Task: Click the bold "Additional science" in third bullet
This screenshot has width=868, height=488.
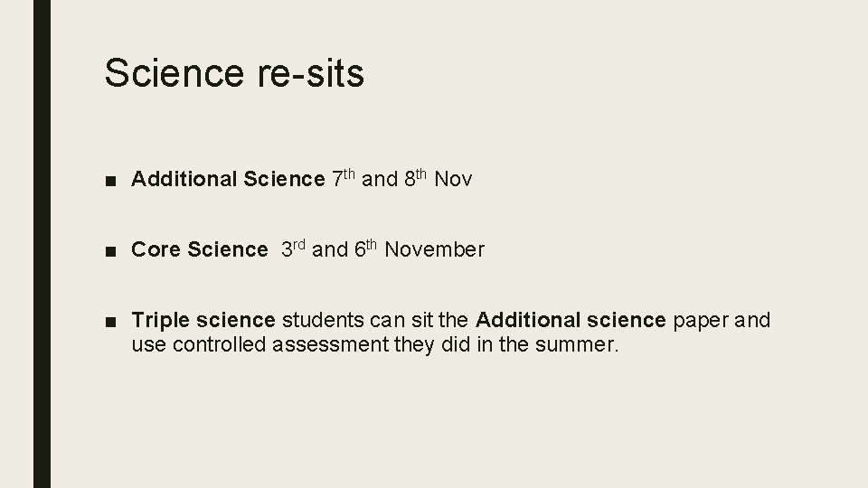Action: tap(571, 320)
